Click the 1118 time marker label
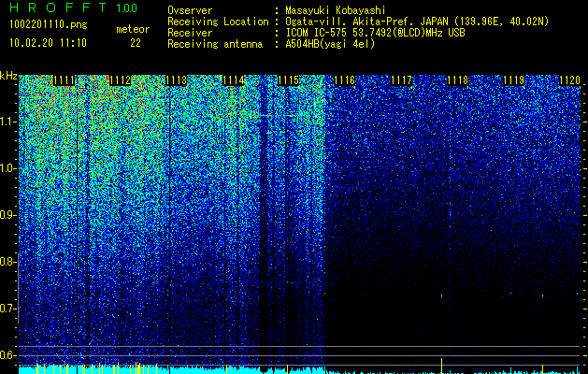The width and height of the screenshot is (588, 374). pos(457,80)
